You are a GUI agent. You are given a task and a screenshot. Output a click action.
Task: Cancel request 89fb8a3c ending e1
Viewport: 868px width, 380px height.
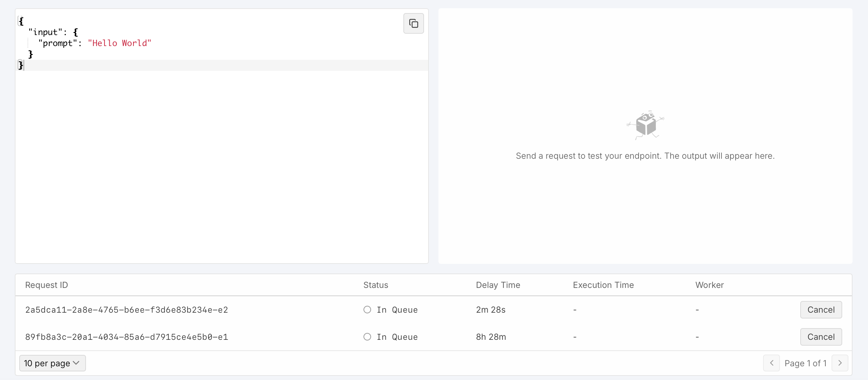point(821,337)
